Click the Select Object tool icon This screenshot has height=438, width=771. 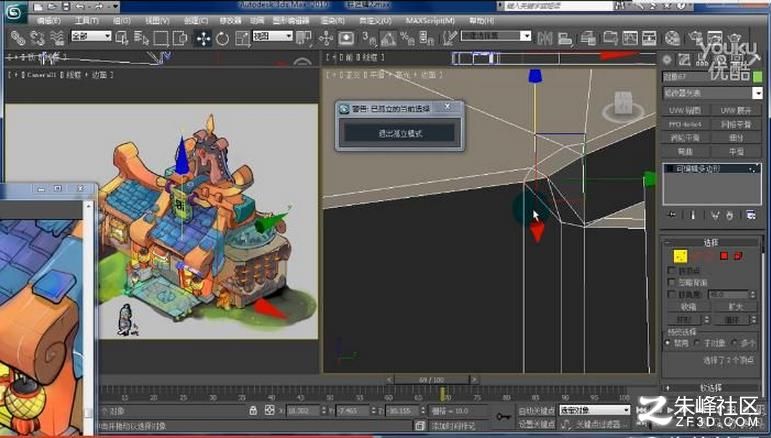(122, 38)
